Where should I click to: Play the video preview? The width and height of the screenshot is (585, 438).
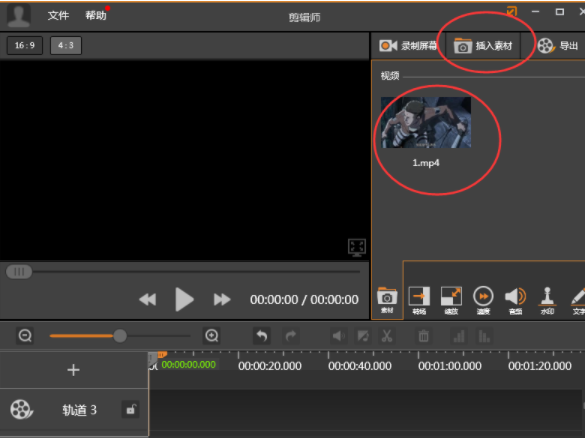(184, 299)
